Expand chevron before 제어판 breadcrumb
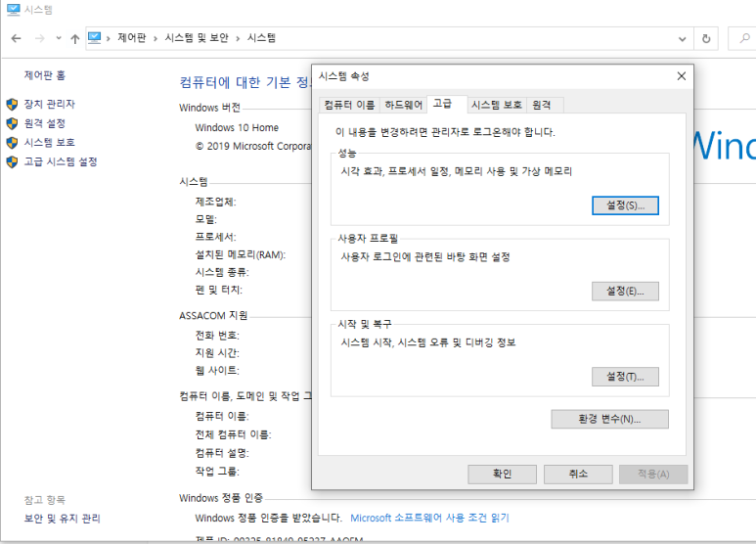 (x=108, y=38)
